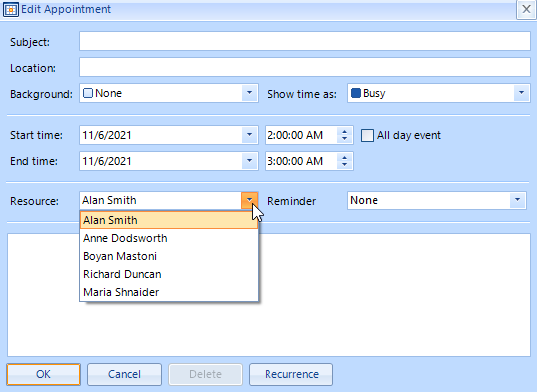Focus the Subject text field
537x392 pixels.
click(x=304, y=41)
